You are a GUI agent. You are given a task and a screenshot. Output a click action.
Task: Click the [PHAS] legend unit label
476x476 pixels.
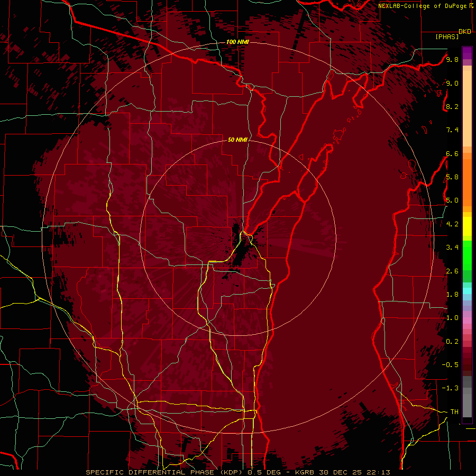point(447,37)
